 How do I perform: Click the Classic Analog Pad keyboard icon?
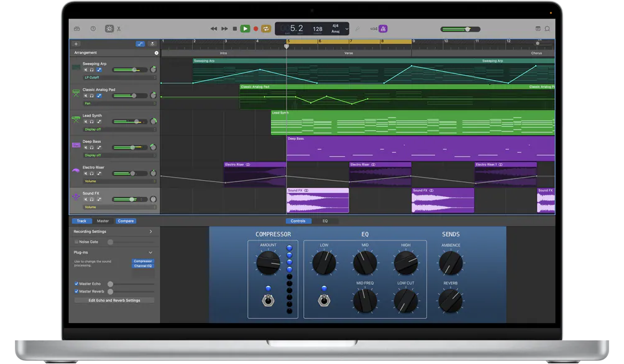pyautogui.click(x=76, y=93)
